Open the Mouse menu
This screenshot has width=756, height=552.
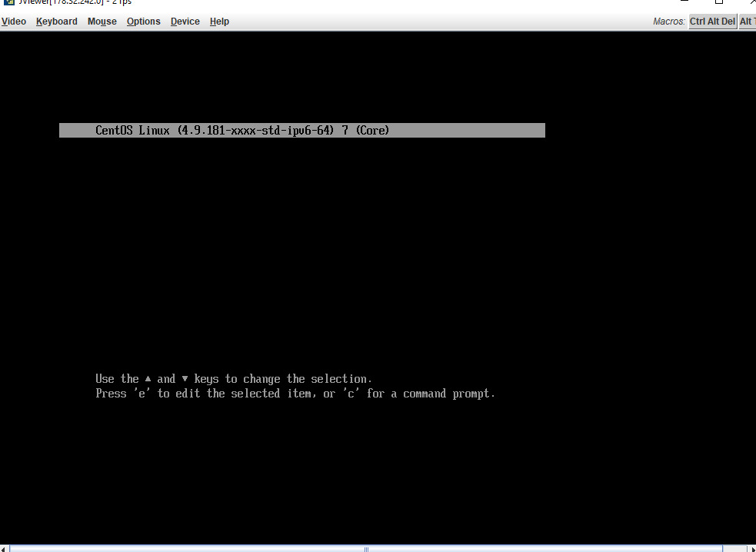[x=102, y=22]
